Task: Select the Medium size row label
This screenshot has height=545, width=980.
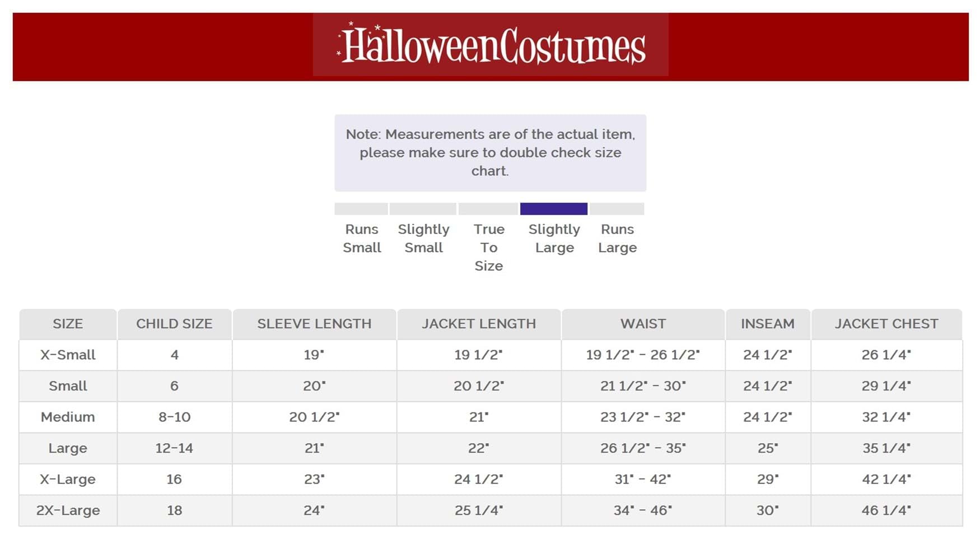Action: [x=68, y=417]
